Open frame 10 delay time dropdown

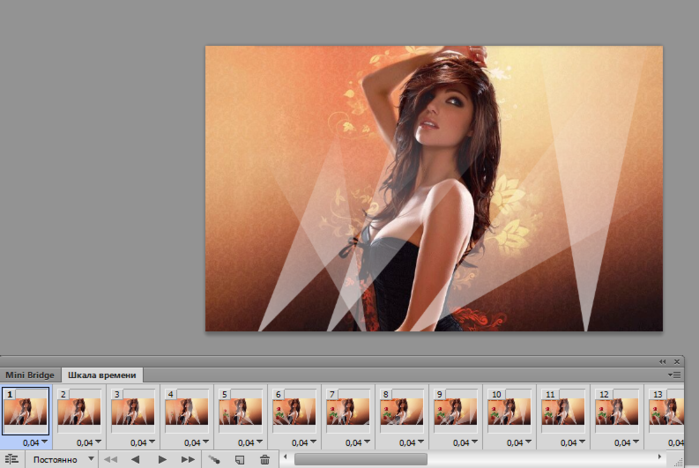pos(519,443)
